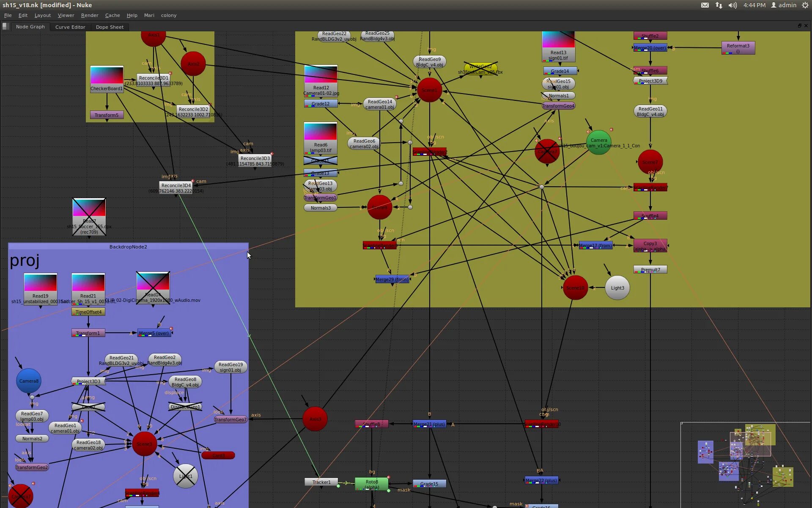
Task: Select the Merge17 (from) node
Action: pos(595,245)
